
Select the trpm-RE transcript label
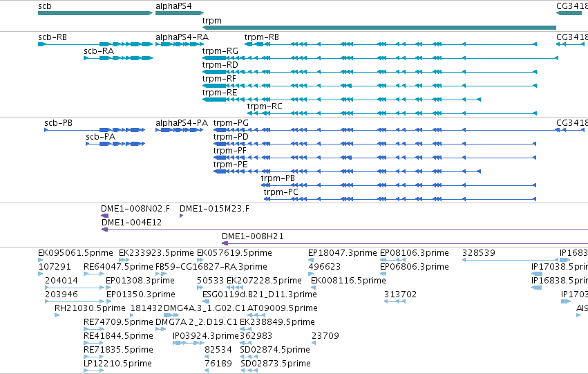click(220, 93)
